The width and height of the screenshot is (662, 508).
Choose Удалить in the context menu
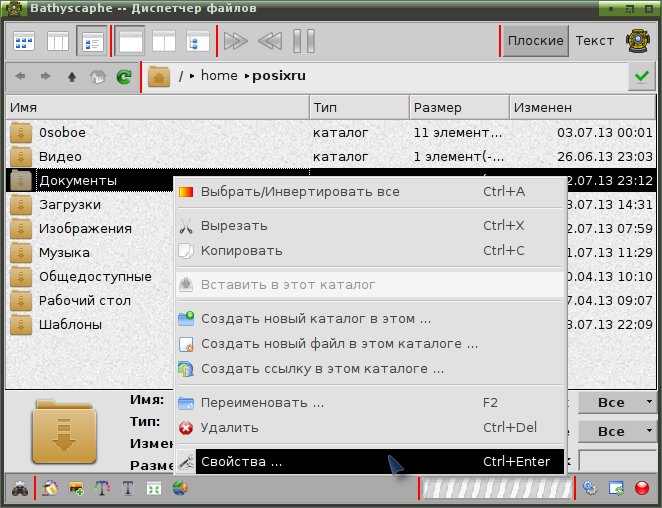pyautogui.click(x=370, y=428)
